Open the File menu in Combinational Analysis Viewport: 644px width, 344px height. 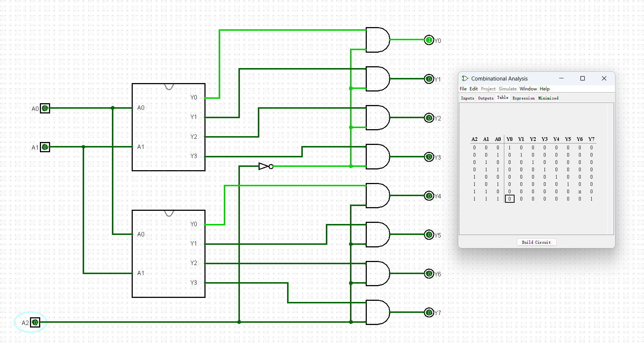(463, 89)
